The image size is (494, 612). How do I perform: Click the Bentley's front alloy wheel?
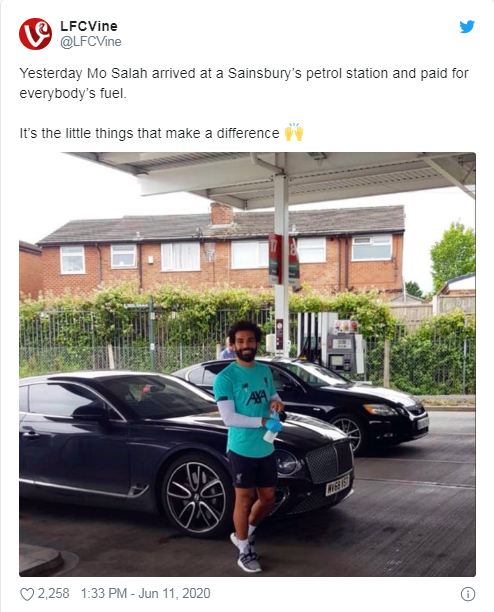[196, 497]
